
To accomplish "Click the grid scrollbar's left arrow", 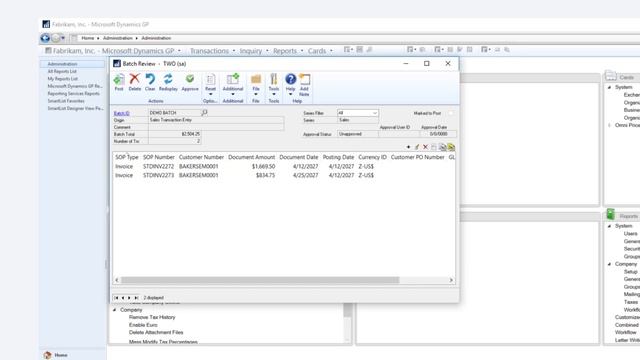I will click(117, 280).
